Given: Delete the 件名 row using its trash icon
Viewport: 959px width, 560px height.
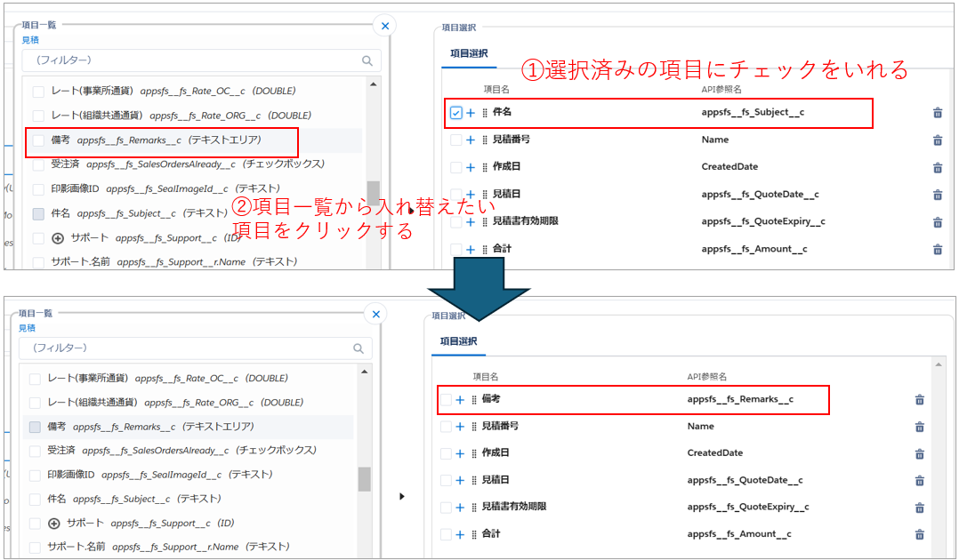Looking at the screenshot, I should 937,113.
